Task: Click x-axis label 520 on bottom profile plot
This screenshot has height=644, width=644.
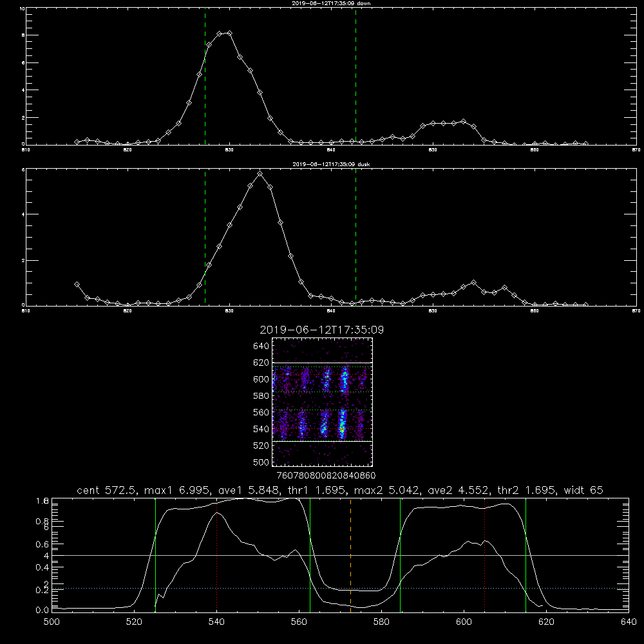Action: pyautogui.click(x=134, y=622)
